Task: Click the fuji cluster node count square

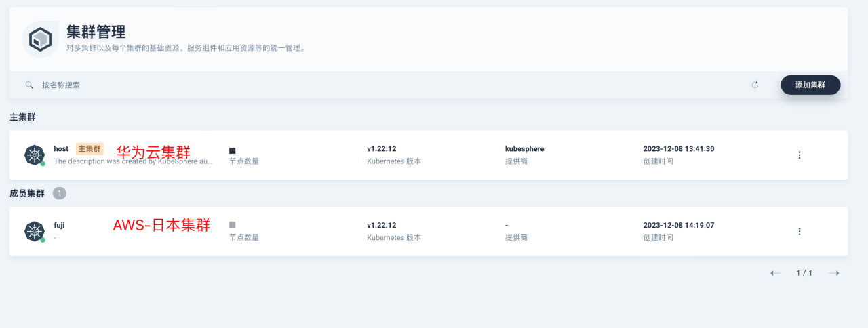Action: [x=233, y=224]
